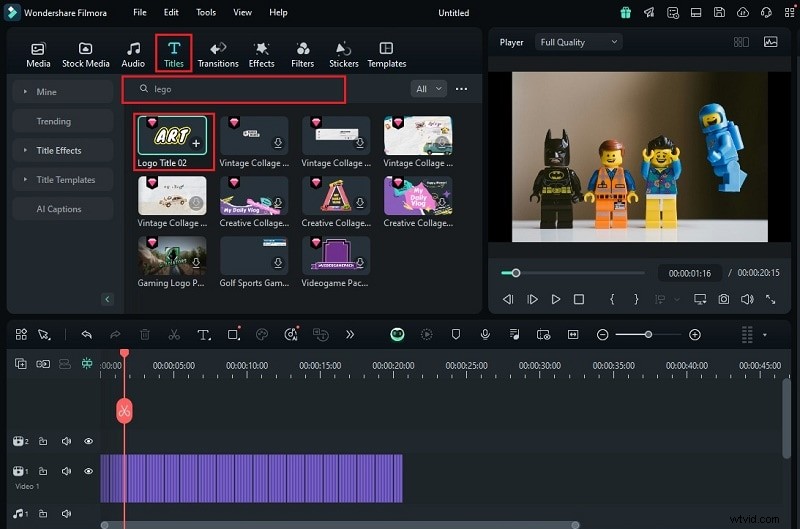Image resolution: width=800 pixels, height=529 pixels.
Task: Step forward to the next frame
Action: coord(532,299)
